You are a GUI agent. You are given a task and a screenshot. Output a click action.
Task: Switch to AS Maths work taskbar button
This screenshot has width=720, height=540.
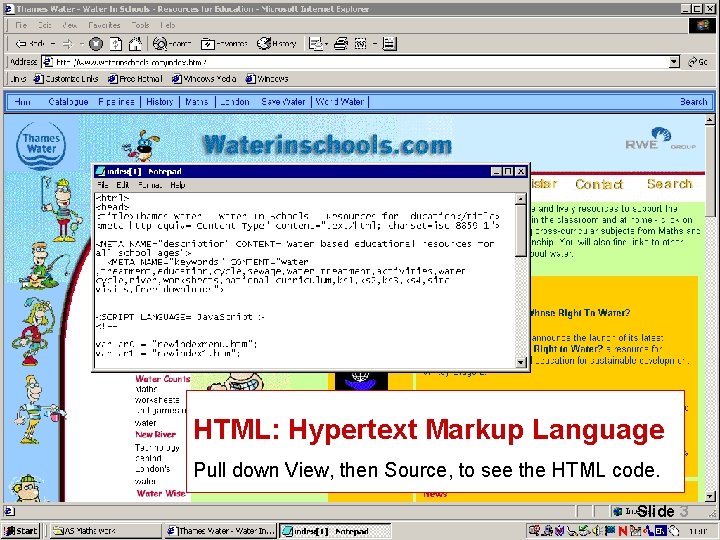(106, 531)
